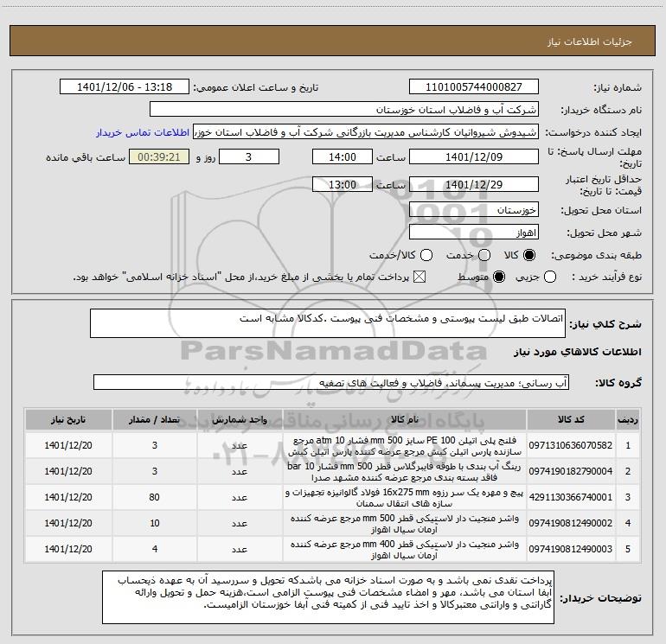Click the واحد شمارش column header
Viewport: 666px width, 644px height.
click(x=240, y=419)
